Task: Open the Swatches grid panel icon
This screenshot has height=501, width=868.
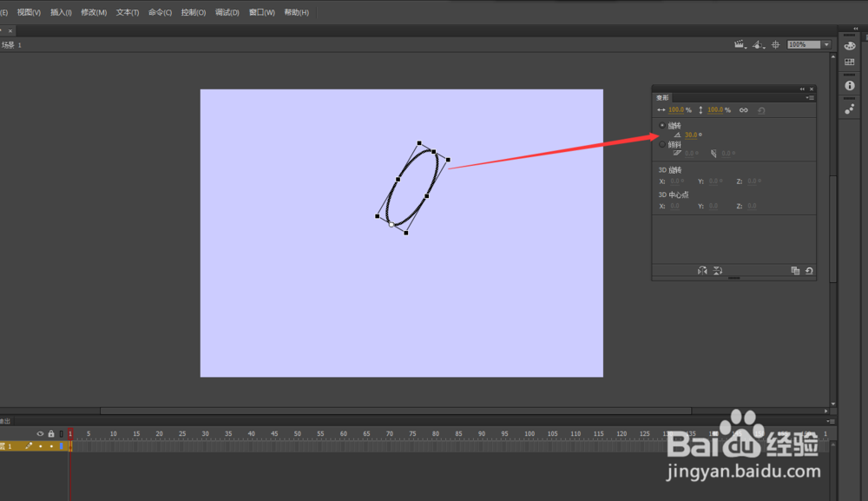Action: 850,62
